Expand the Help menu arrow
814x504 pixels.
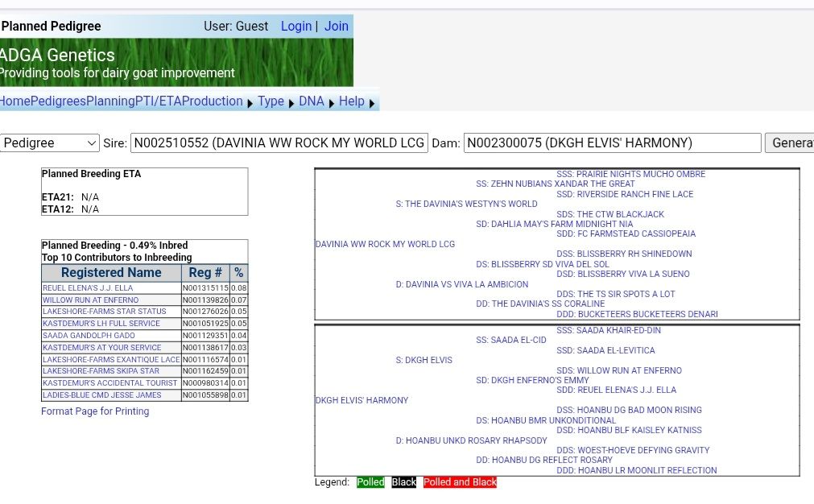pyautogui.click(x=372, y=103)
